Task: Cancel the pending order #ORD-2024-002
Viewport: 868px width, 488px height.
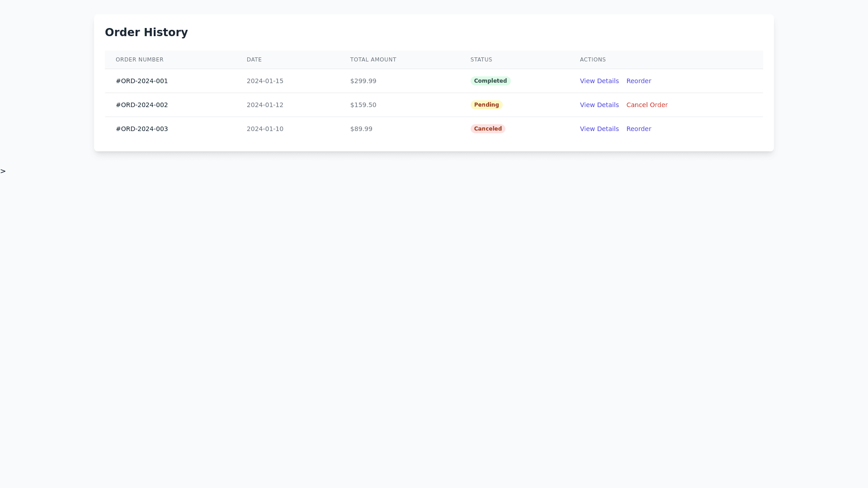Action: tap(646, 105)
